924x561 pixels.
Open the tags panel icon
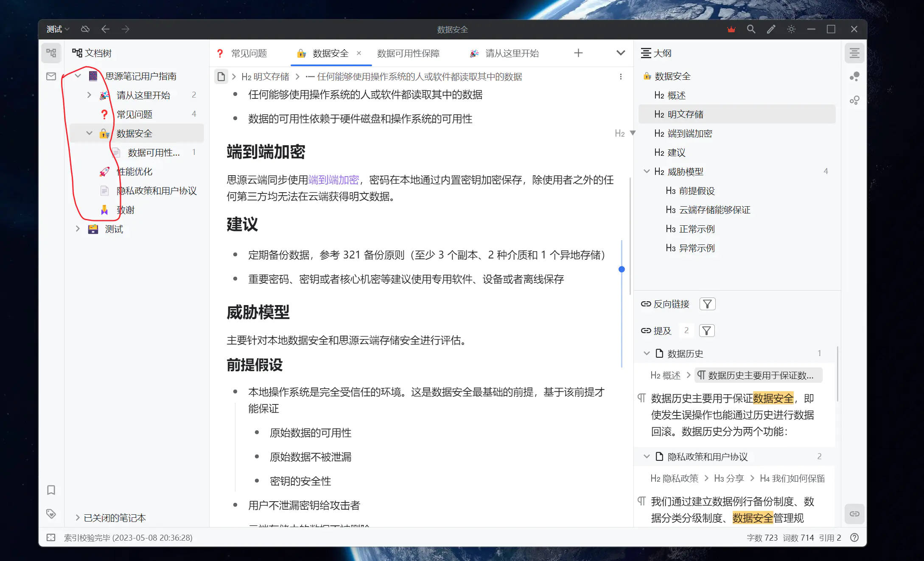(x=51, y=514)
